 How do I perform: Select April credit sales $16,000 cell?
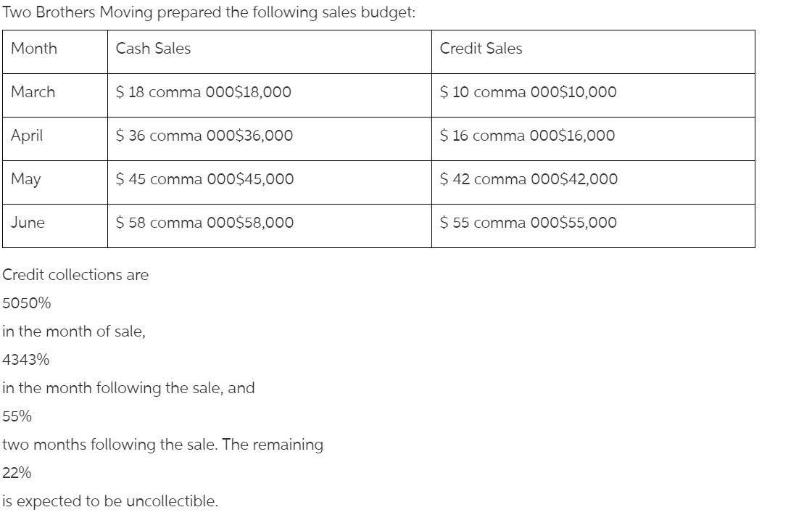[593, 139]
